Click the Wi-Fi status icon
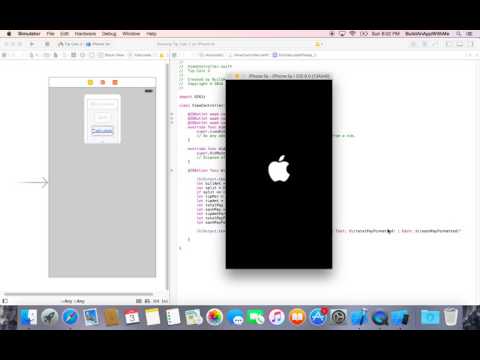 353,34
